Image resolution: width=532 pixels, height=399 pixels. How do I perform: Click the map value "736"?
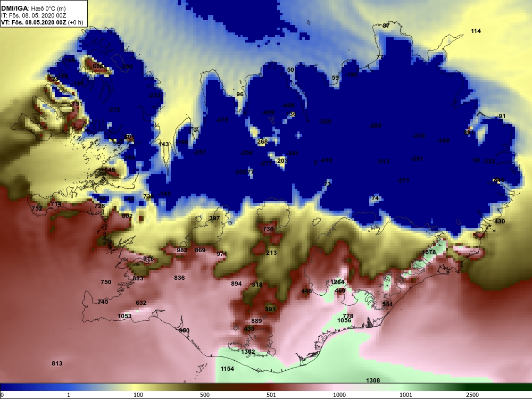(268, 229)
